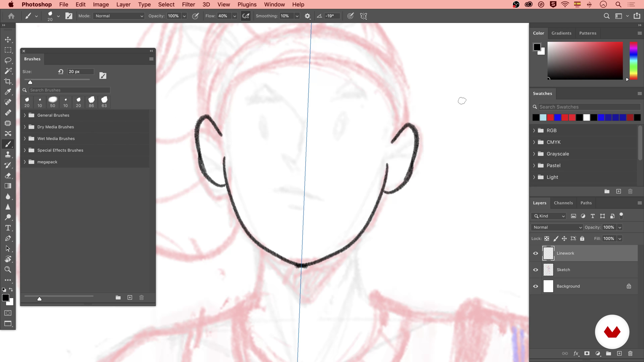Hide the Background layer
644x362 pixels.
click(x=535, y=286)
